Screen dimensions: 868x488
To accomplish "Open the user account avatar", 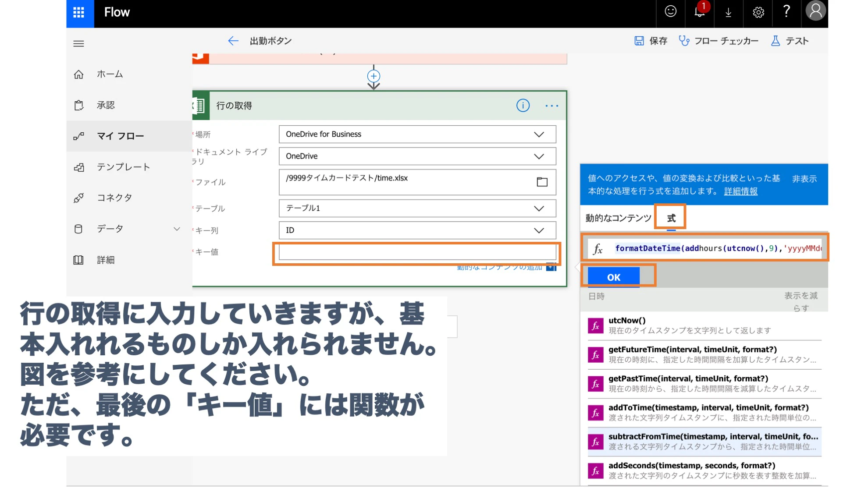I will coord(815,11).
